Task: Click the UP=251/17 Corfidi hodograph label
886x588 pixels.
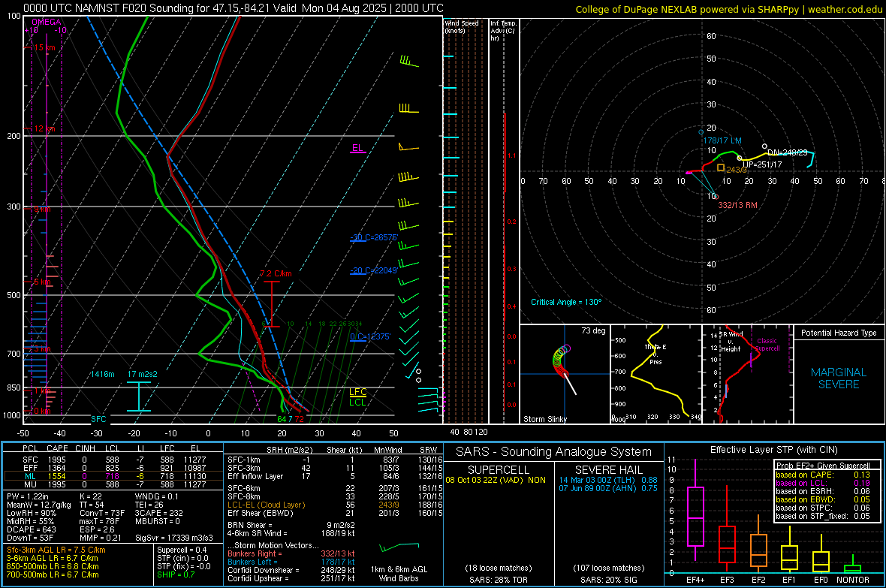Action: 762,164
